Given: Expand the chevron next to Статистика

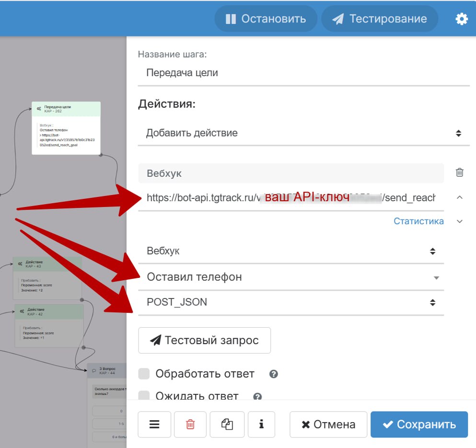Looking at the screenshot, I should [x=460, y=221].
